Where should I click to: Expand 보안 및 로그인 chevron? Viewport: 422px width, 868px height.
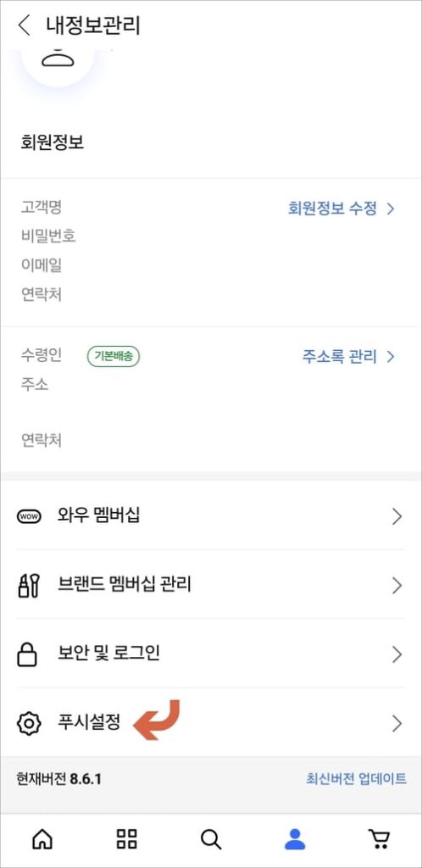(397, 655)
